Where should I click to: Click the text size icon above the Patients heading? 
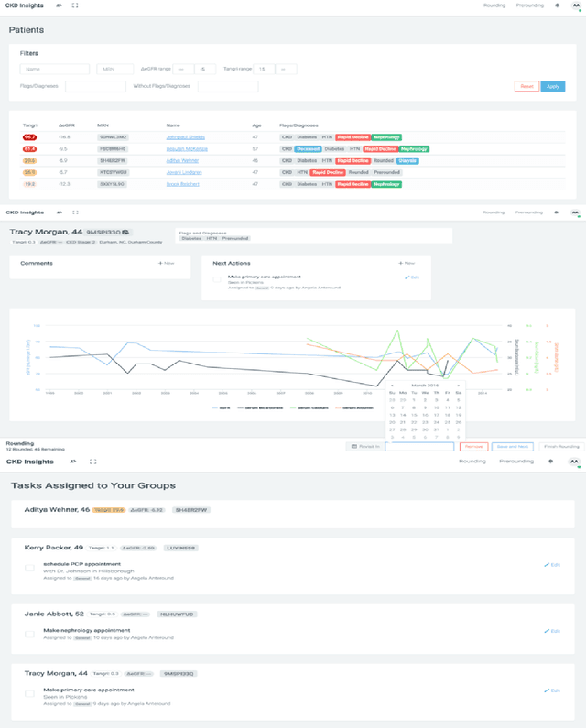click(60, 5)
